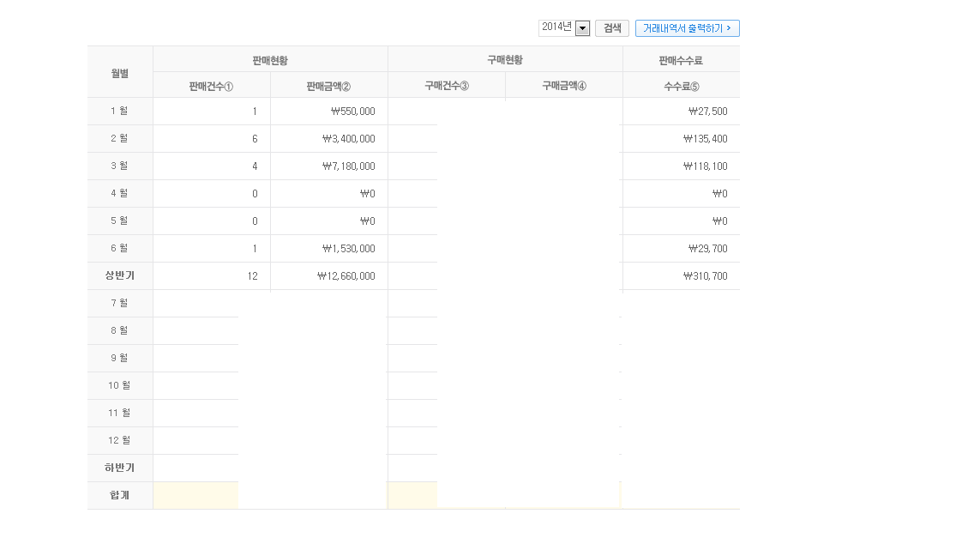
Task: Click the 수수료⑤ column header
Action: tap(682, 86)
